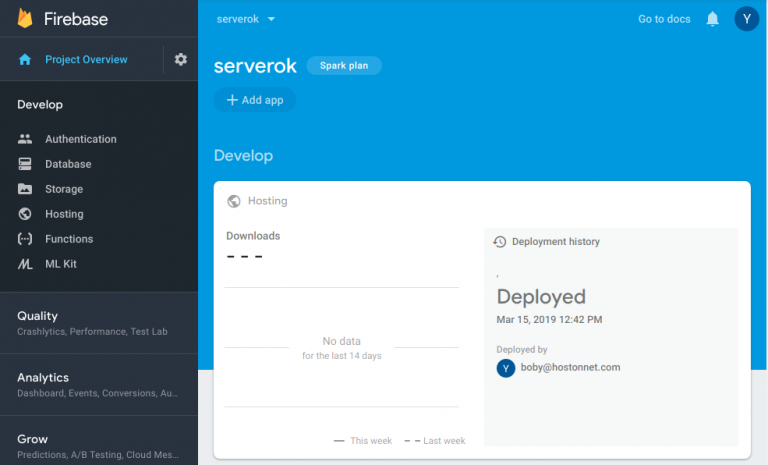768x465 pixels.
Task: Open Authentication from Develop menu
Action: [81, 139]
